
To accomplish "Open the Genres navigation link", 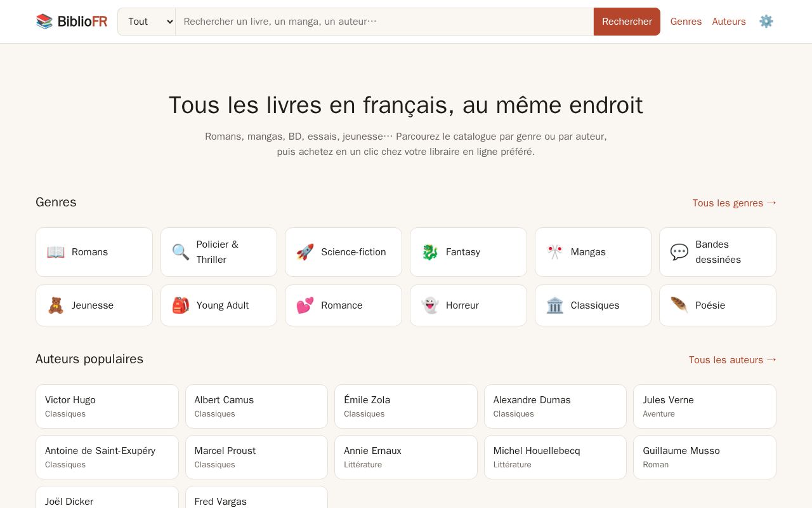I will (x=686, y=22).
